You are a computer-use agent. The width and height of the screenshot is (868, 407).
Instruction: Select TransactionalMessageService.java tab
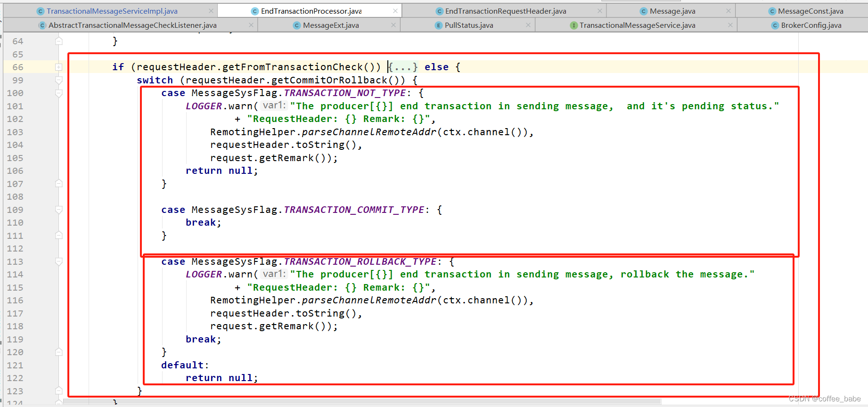(637, 25)
